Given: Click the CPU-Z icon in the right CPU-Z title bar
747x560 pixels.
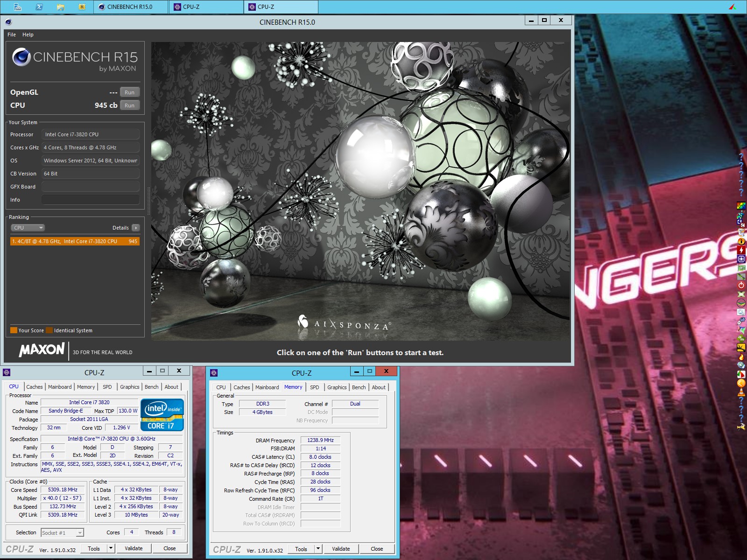Looking at the screenshot, I should (x=214, y=372).
